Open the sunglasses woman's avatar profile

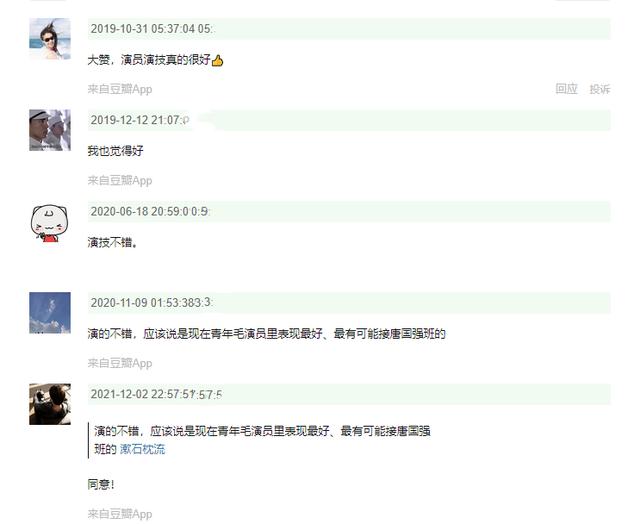click(50, 38)
